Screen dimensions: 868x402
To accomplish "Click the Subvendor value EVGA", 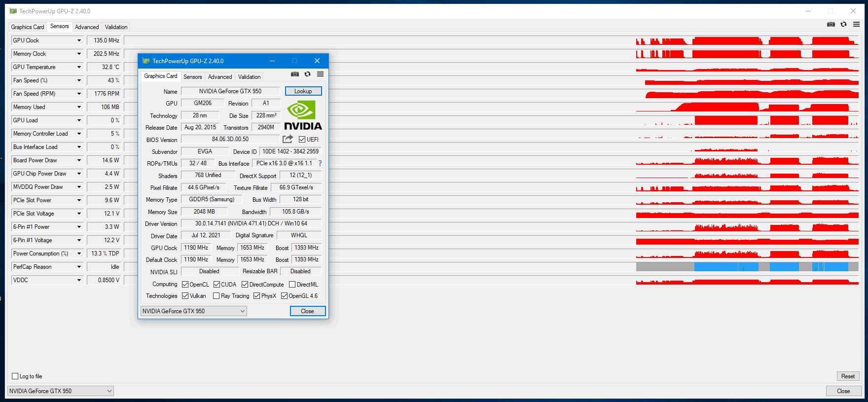I will pos(205,151).
